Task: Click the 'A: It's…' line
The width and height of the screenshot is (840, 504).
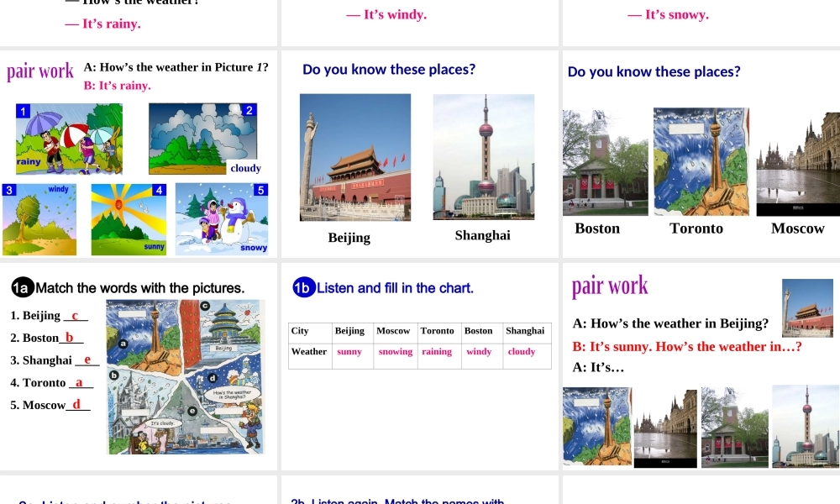Action: pyautogui.click(x=598, y=367)
